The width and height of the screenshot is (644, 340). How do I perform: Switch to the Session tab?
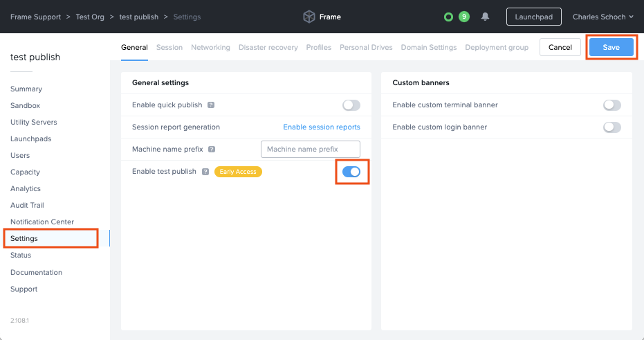click(169, 47)
